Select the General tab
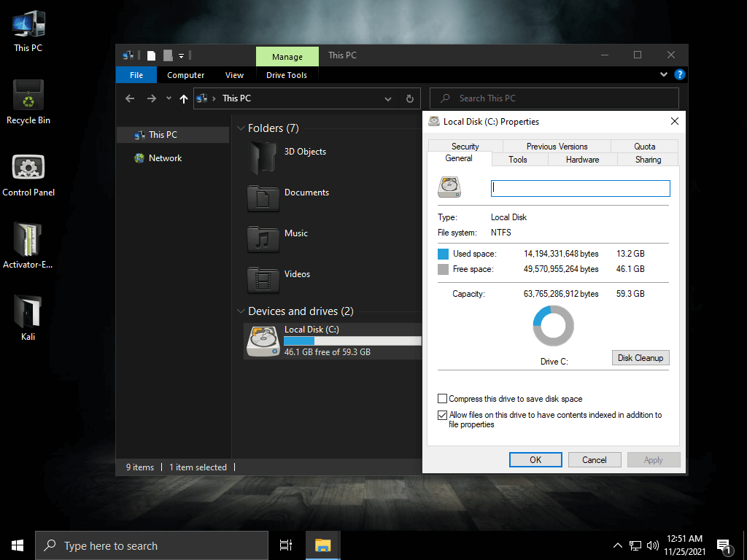The image size is (747, 560). point(460,158)
